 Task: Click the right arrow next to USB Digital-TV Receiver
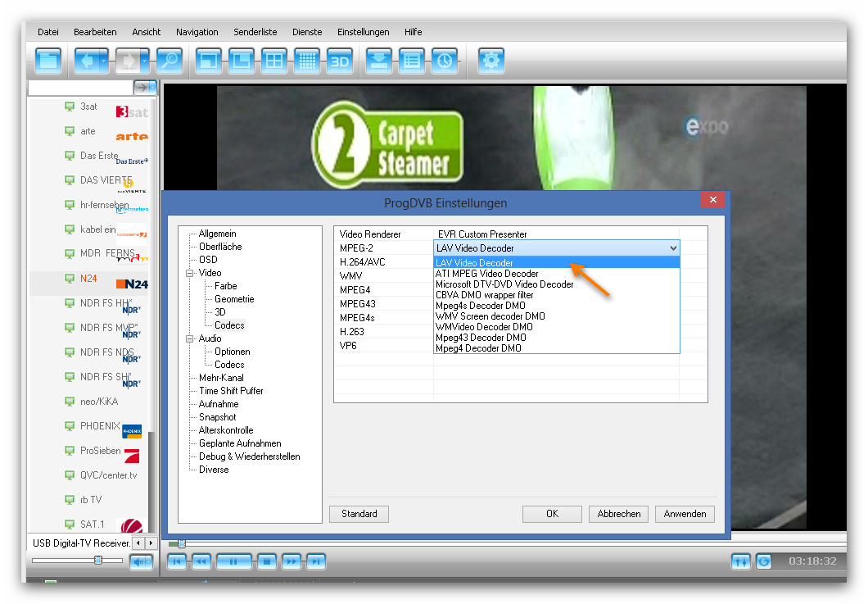[151, 543]
